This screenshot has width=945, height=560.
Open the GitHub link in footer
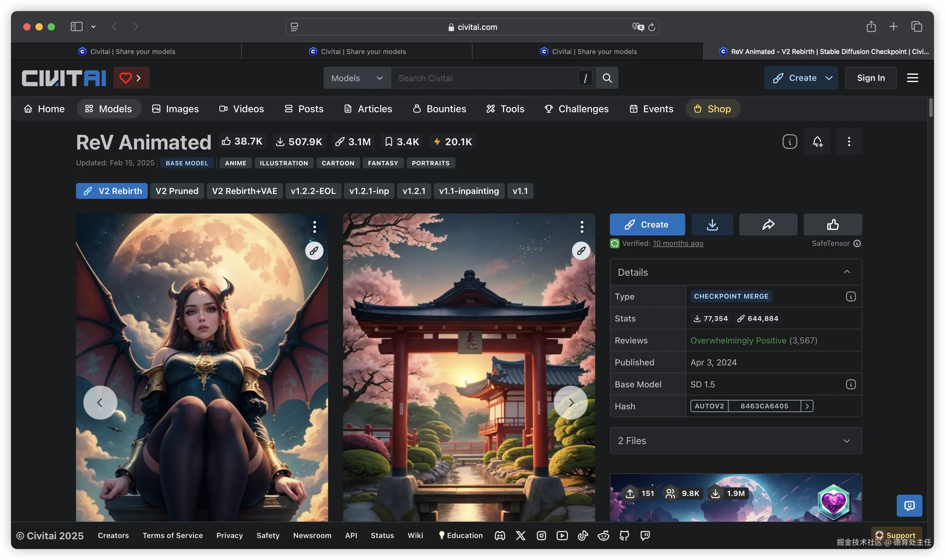(x=624, y=535)
